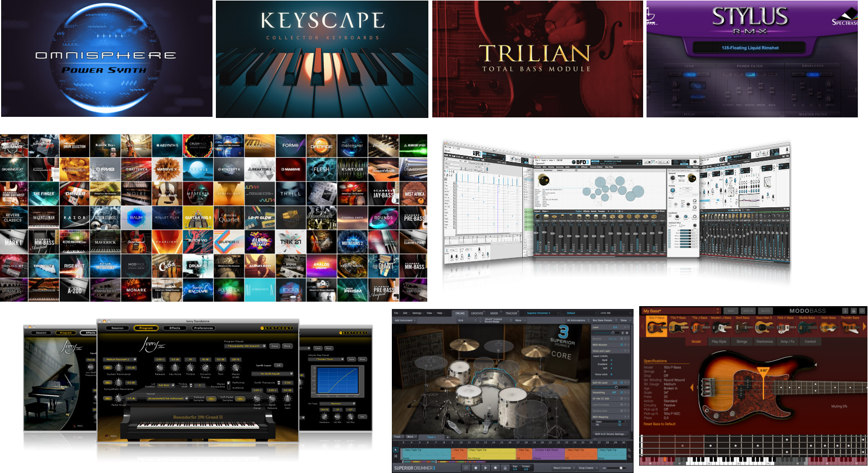Click the Save As button in MODO BASS
Screen dimensions: 868x473
click(x=748, y=311)
